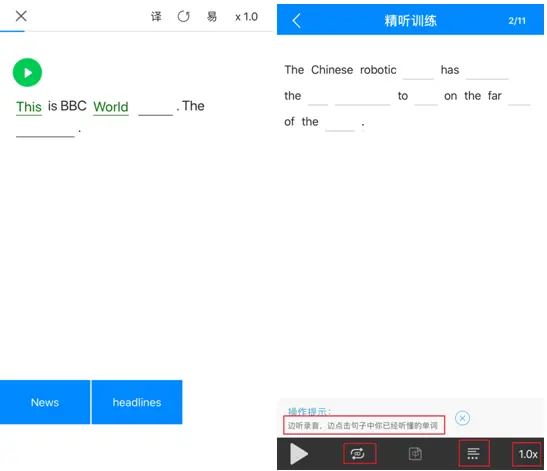Image resolution: width=547 pixels, height=471 pixels.
Task: Tap the circular replay arrow icon
Action: coord(183,16)
